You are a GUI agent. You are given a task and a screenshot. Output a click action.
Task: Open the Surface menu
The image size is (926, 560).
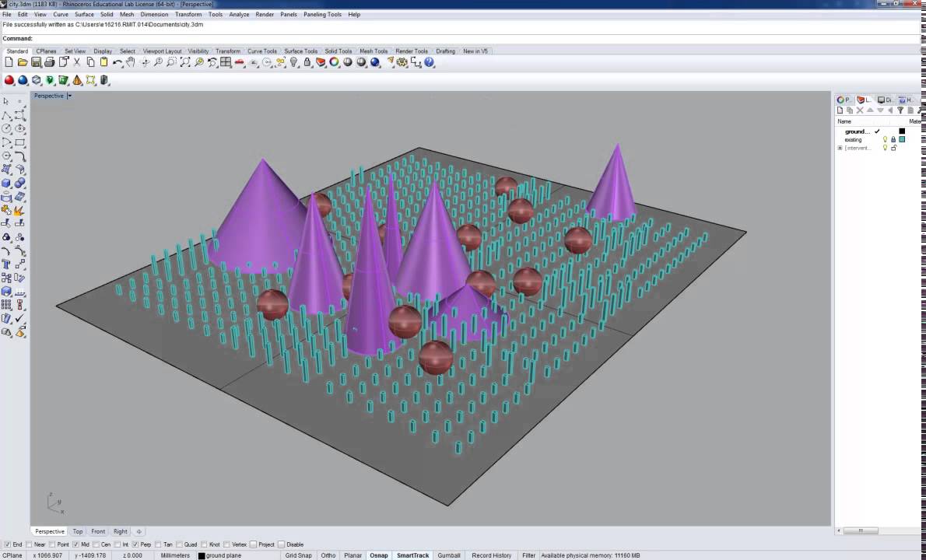(x=84, y=14)
